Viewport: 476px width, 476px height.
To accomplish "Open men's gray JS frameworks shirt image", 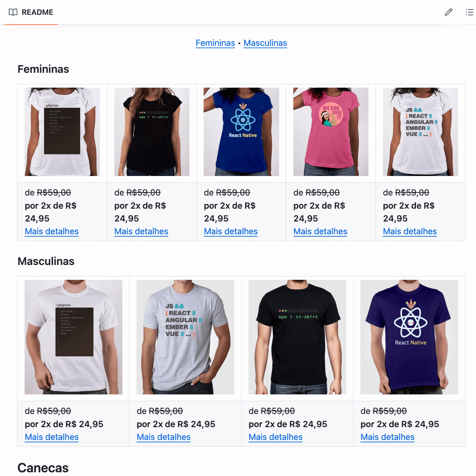I will 185,337.
